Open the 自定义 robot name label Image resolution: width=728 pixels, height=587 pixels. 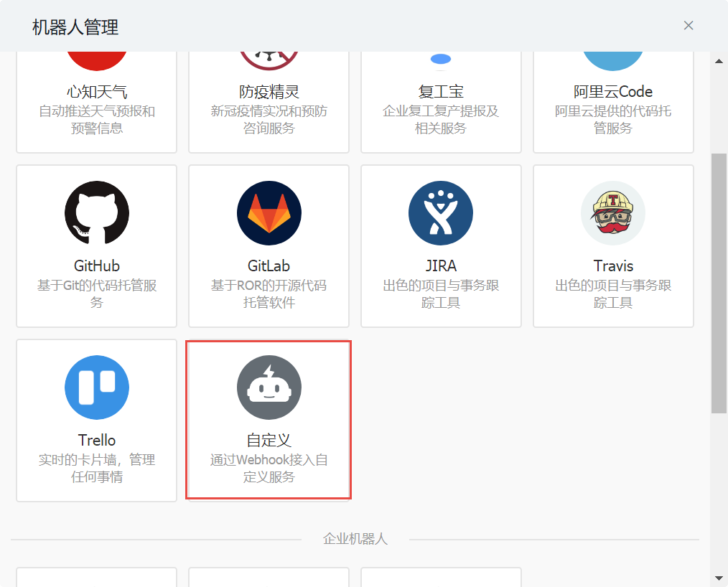click(269, 440)
